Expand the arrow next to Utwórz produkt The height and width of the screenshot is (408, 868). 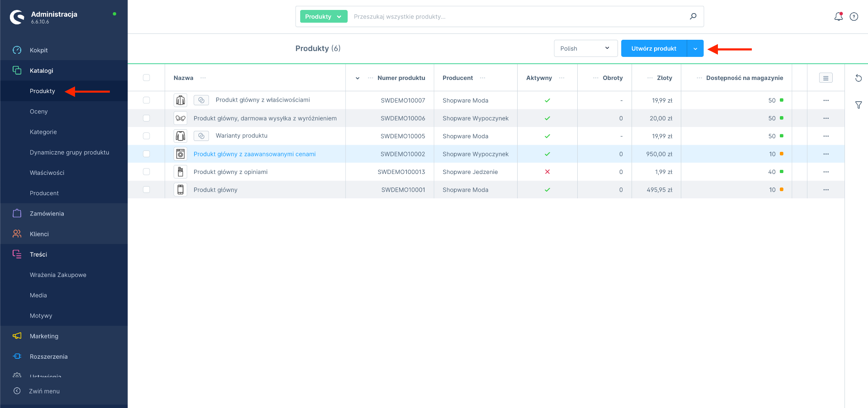click(695, 48)
